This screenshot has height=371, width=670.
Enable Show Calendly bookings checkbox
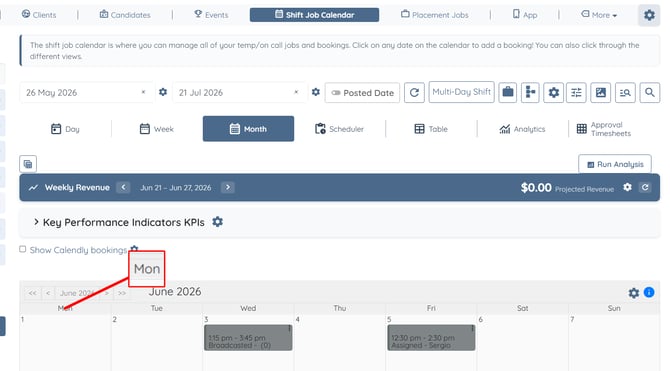click(23, 249)
